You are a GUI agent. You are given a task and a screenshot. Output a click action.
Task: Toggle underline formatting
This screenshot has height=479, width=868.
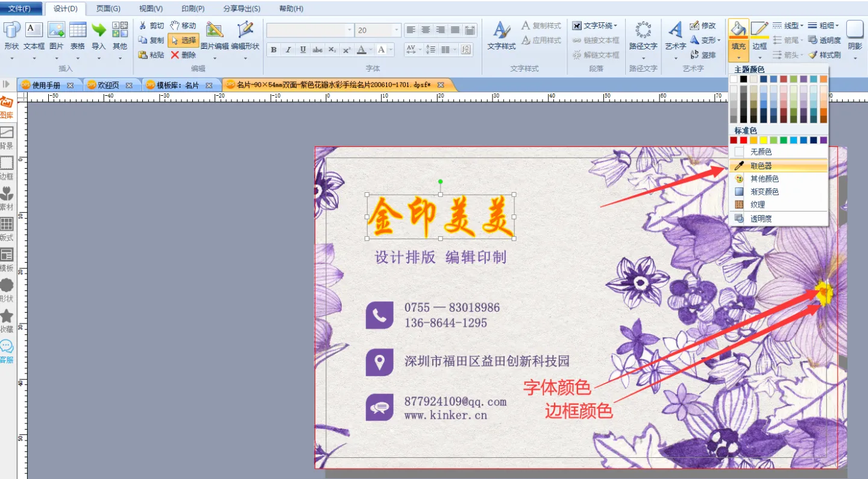point(303,49)
